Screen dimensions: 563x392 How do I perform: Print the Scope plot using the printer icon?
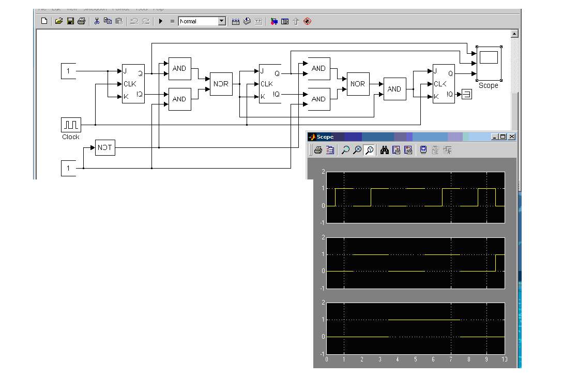[318, 150]
